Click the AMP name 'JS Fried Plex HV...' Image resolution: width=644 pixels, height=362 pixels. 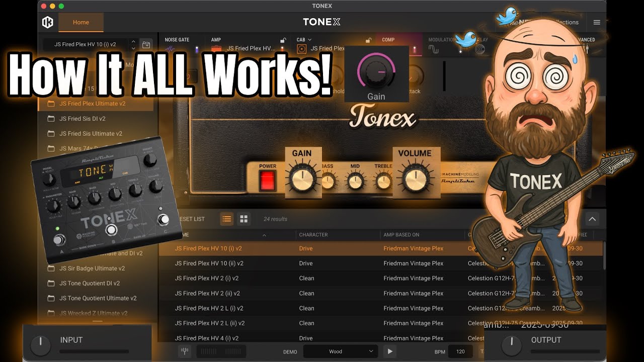point(252,49)
